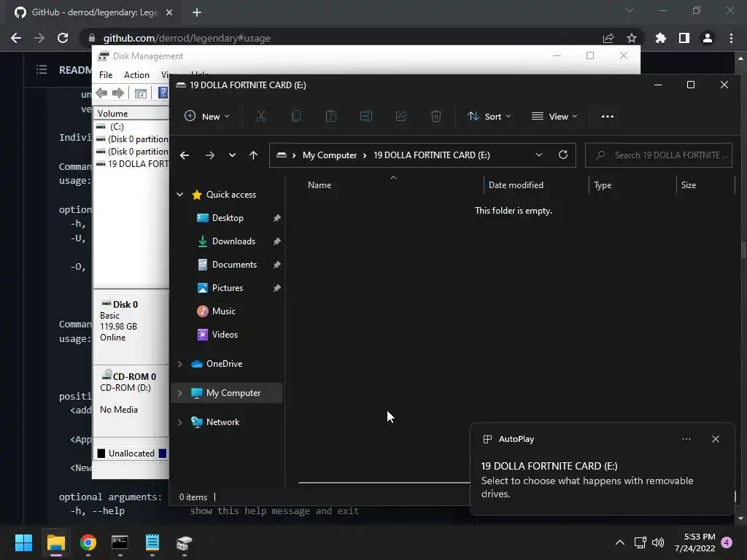Open Chrome extensions puzzle icon
The image size is (747, 560).
pos(660,38)
